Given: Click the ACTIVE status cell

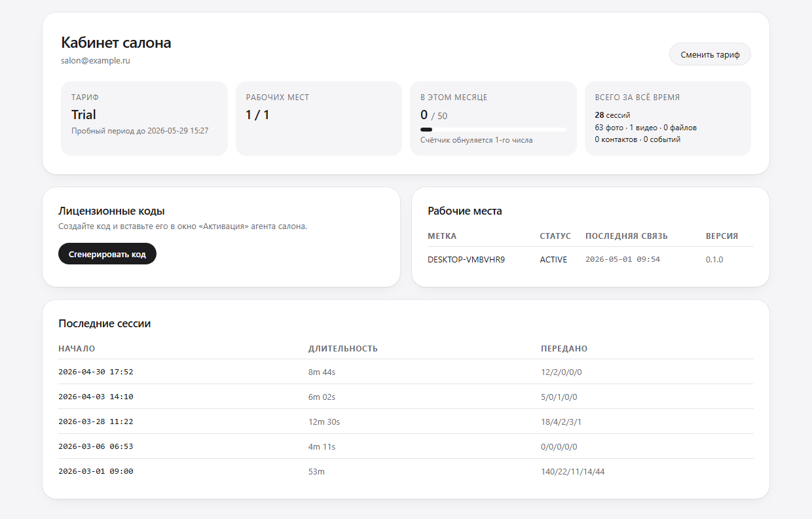Looking at the screenshot, I should 553,259.
